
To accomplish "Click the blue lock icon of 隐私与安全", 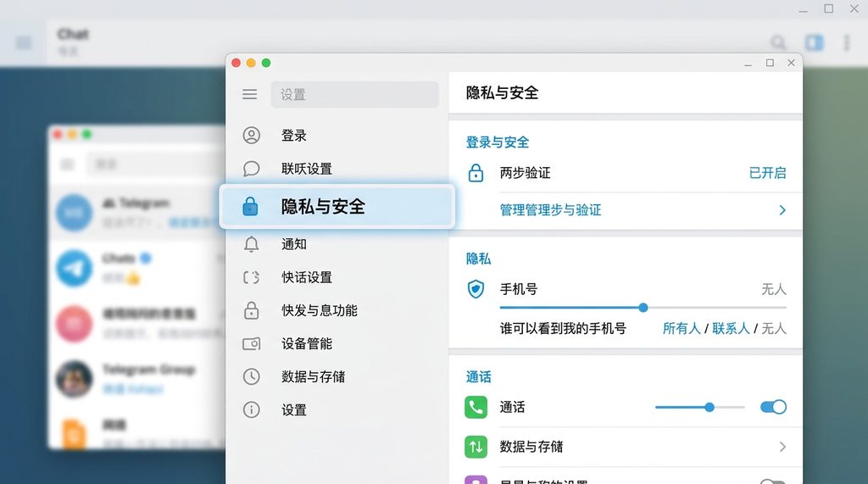I will [x=250, y=206].
